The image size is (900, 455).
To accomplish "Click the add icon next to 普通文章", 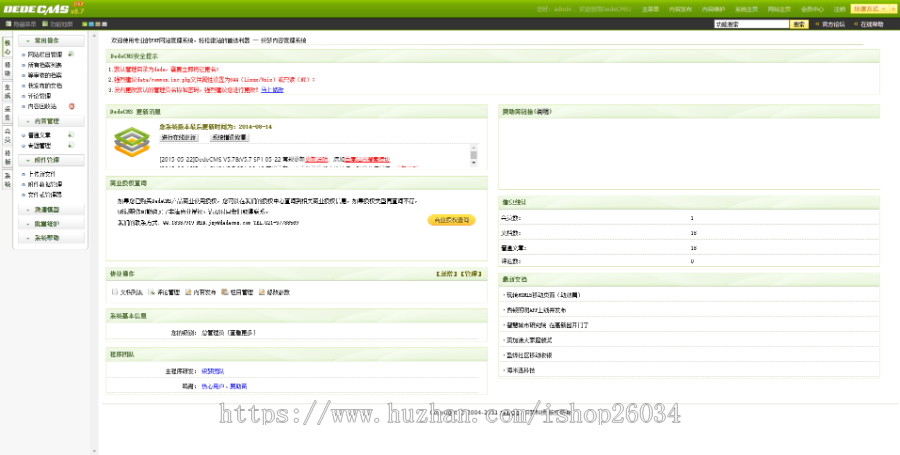I will 70,134.
